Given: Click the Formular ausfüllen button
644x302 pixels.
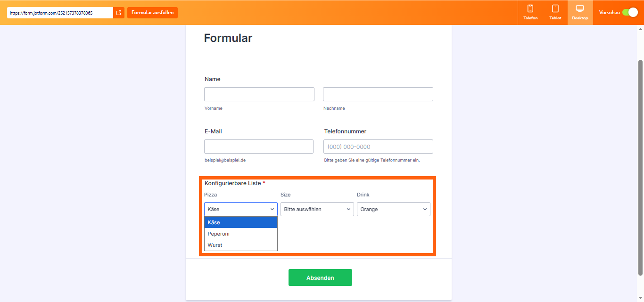Looking at the screenshot, I should click(152, 13).
